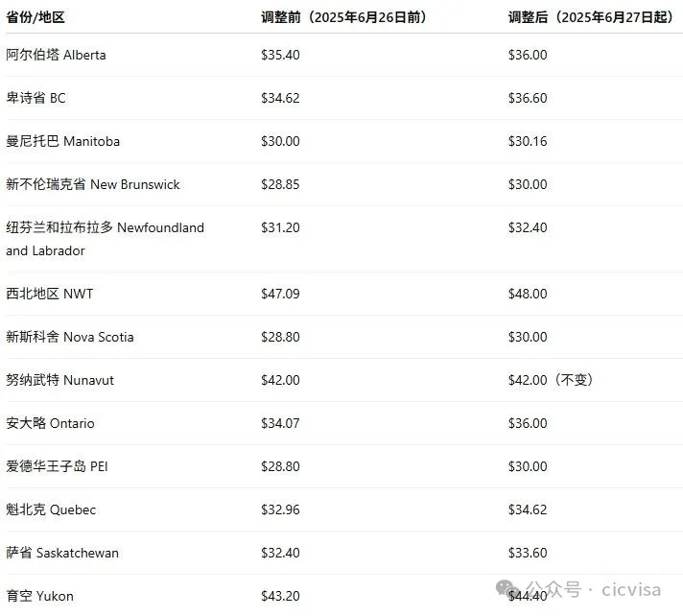The image size is (683, 616).
Task: Click the $47.09 value for NWT
Action: click(x=280, y=294)
